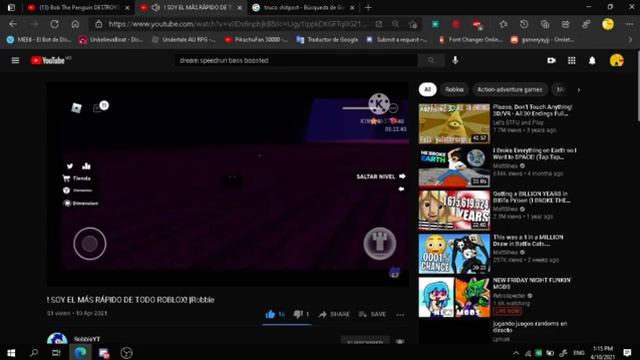Share the video using SHARE button
The image size is (640, 360).
(x=334, y=314)
